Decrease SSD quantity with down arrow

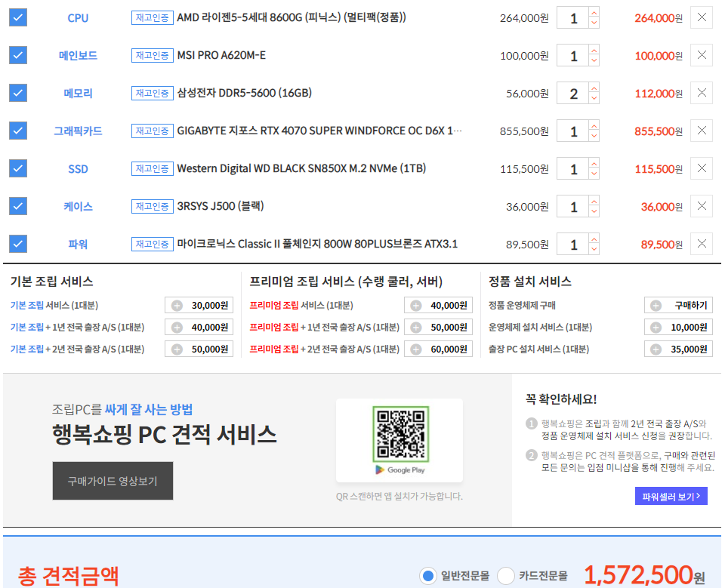tap(594, 174)
